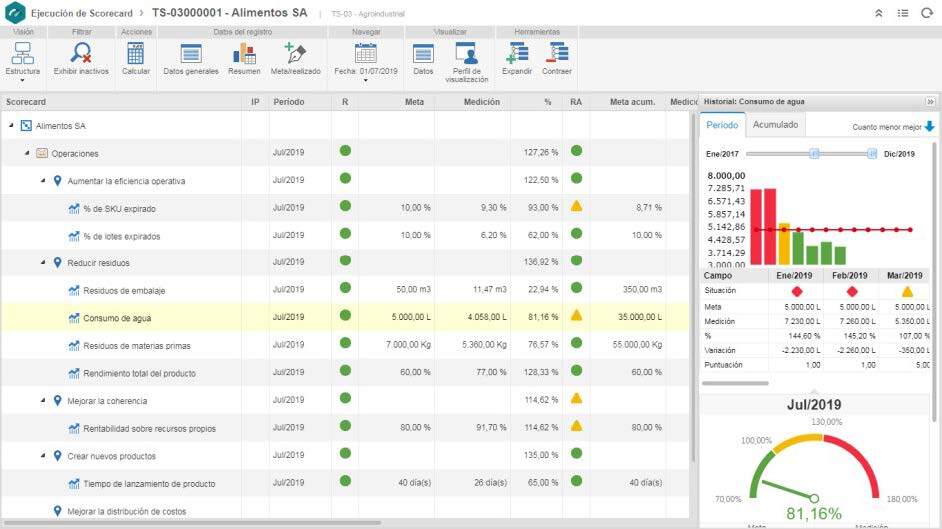Click the left handle of period slider
Viewport: 942px width, 529px height.
point(814,153)
